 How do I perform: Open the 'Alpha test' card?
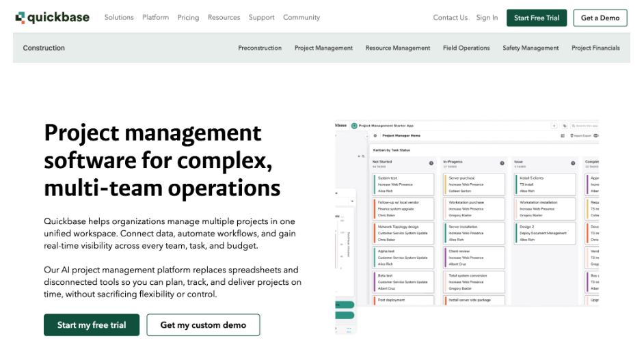click(x=403, y=258)
